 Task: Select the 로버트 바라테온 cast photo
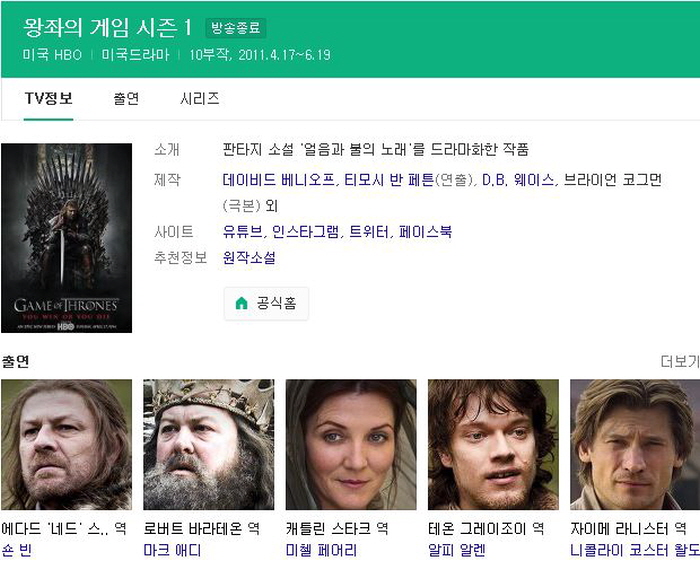pos(208,444)
